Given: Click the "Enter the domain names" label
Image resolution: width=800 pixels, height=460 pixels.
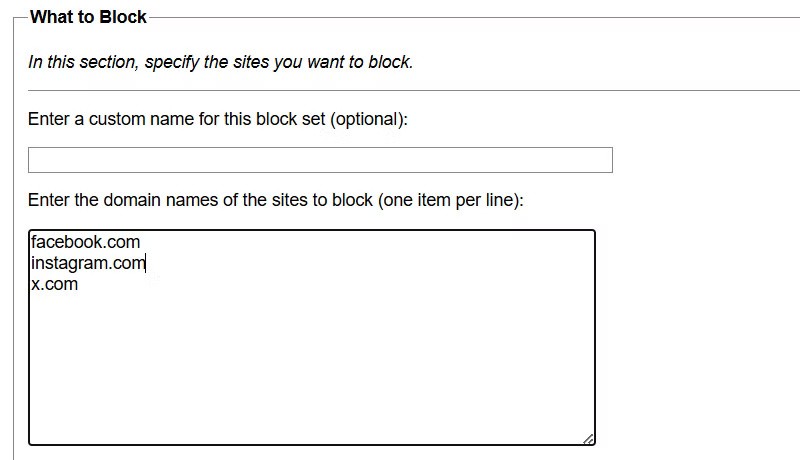Looking at the screenshot, I should point(275,200).
